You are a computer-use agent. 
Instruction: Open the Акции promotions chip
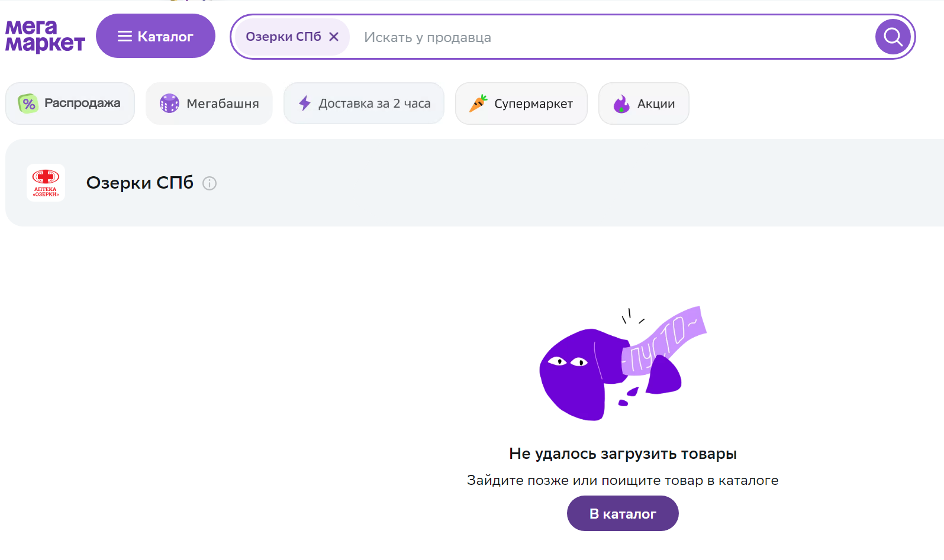pos(644,103)
